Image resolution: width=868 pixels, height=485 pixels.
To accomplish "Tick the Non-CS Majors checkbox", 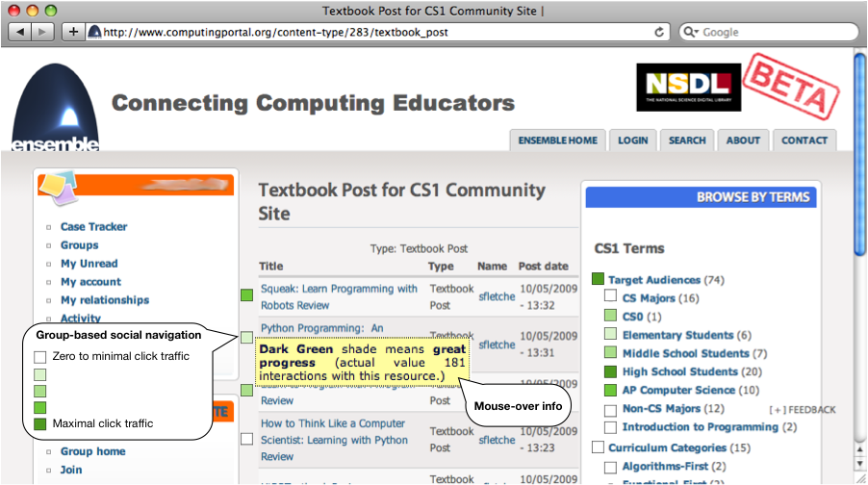I will tap(611, 410).
